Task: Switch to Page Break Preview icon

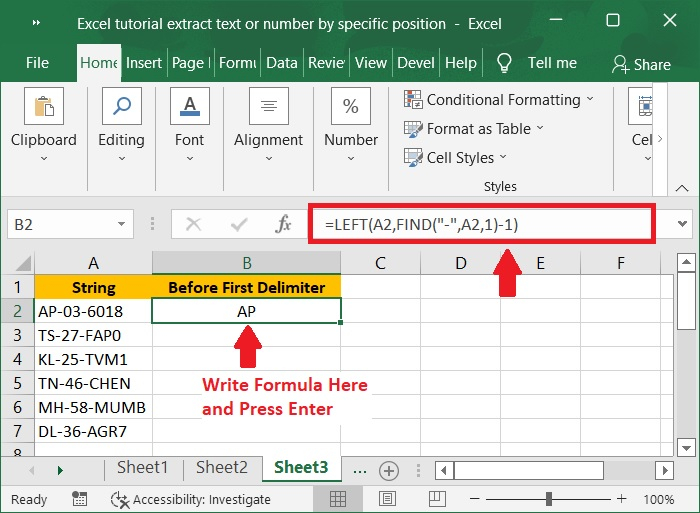Action: [x=437, y=499]
